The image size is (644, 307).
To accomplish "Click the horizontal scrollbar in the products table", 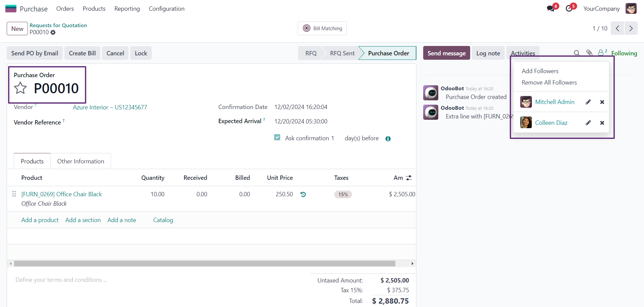I will (x=204, y=263).
